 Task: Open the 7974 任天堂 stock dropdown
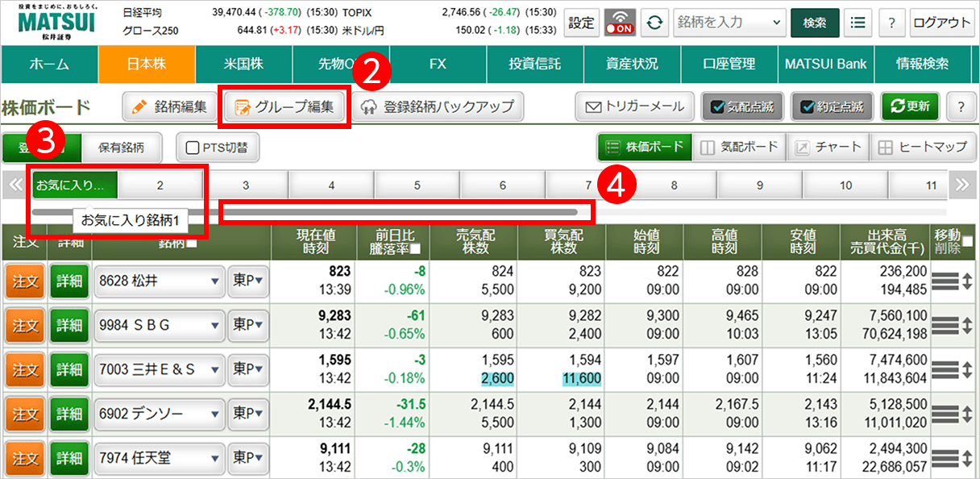(159, 458)
